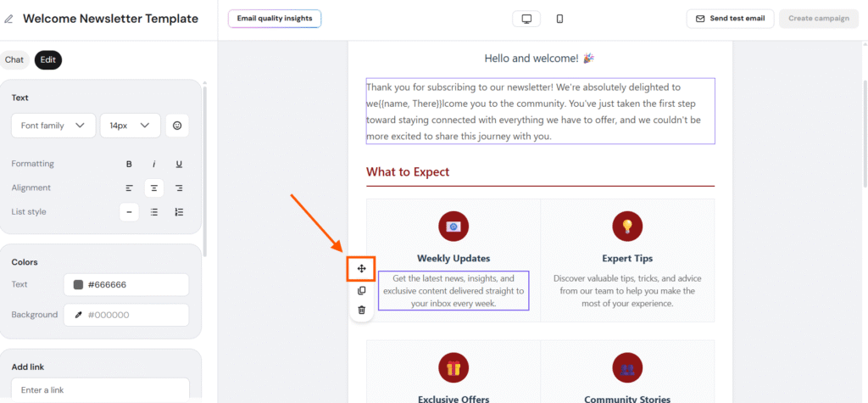Open the emoji picker
The width and height of the screenshot is (868, 403).
177,126
